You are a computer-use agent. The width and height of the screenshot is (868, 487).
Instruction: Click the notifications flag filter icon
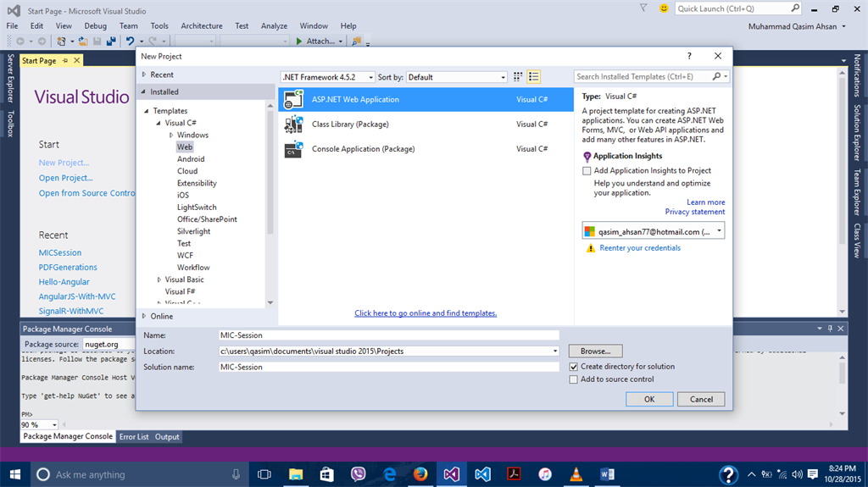643,8
